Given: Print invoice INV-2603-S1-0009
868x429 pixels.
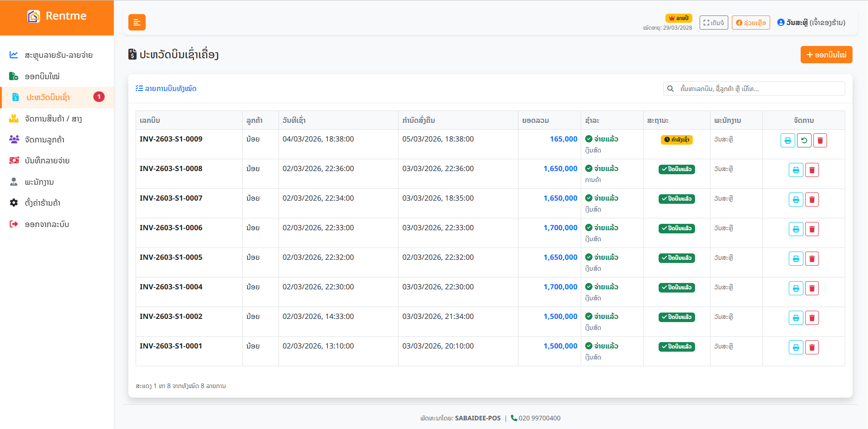Looking at the screenshot, I should point(787,141).
